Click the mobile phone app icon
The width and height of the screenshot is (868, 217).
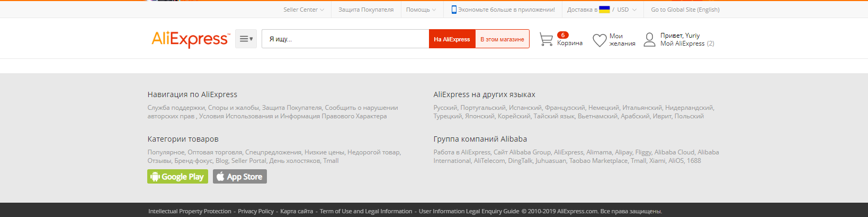tap(454, 10)
